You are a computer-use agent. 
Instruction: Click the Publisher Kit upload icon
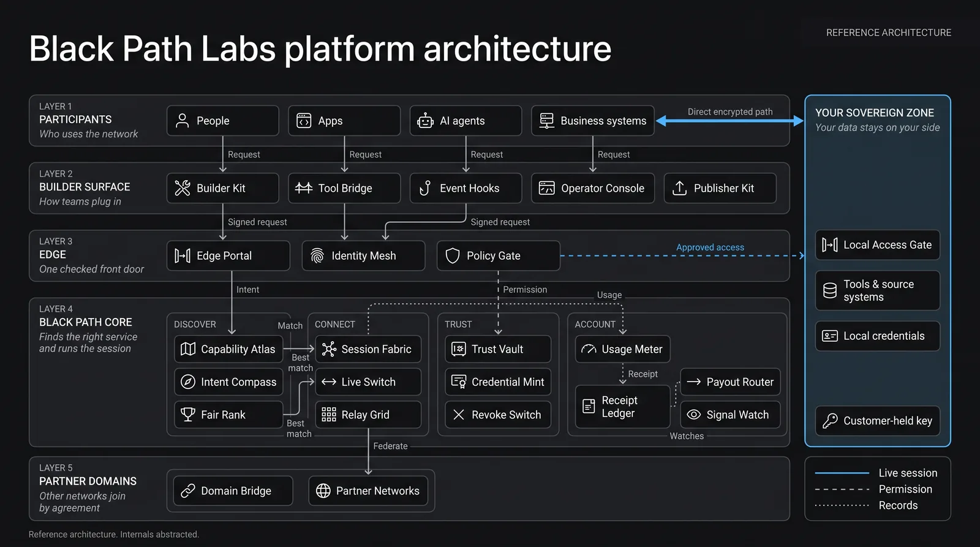pyautogui.click(x=679, y=188)
